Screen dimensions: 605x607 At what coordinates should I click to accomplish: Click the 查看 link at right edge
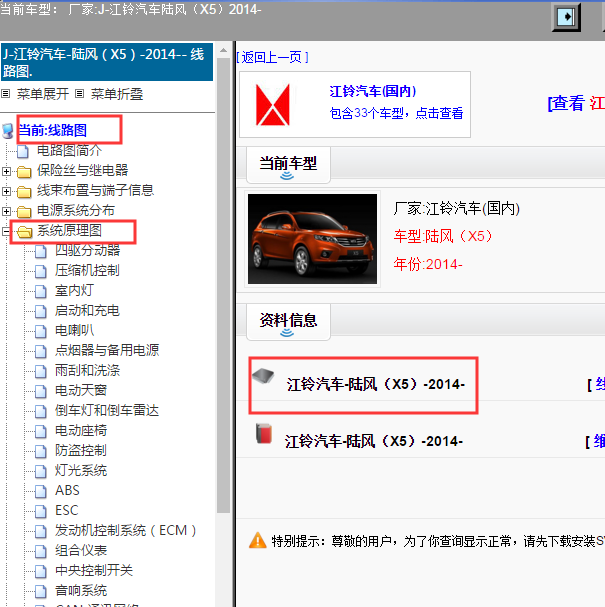pyautogui.click(x=566, y=104)
